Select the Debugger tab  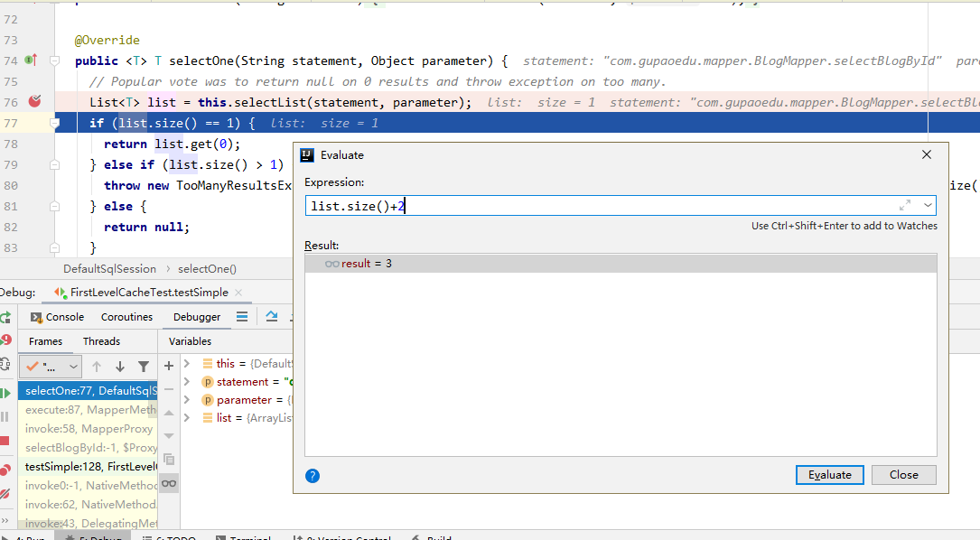pyautogui.click(x=197, y=317)
